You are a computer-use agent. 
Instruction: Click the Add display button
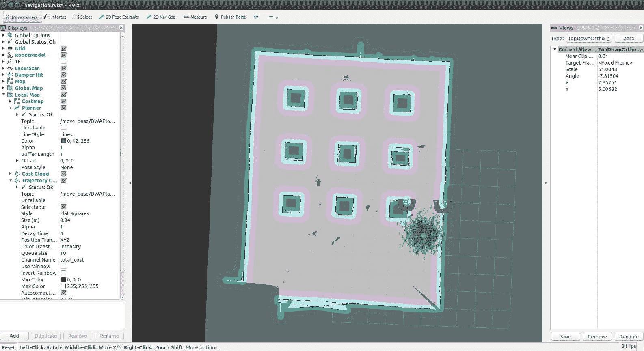point(14,336)
